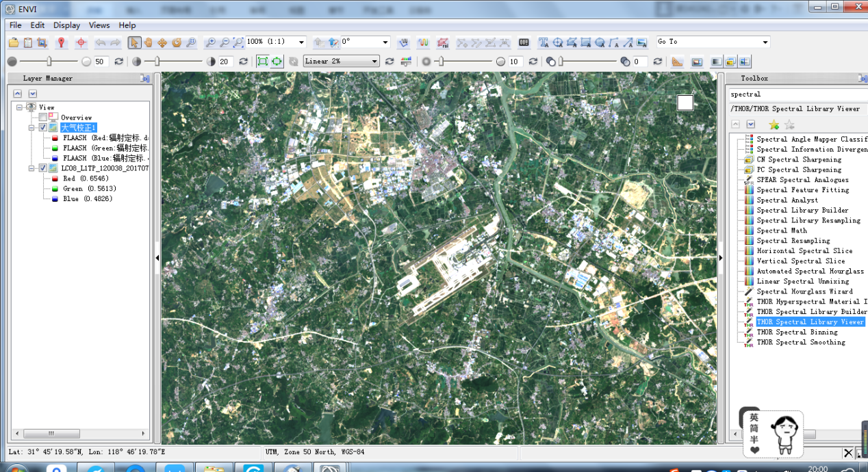Open the Region of Interest tool
This screenshot has height=472, width=868.
click(x=443, y=42)
